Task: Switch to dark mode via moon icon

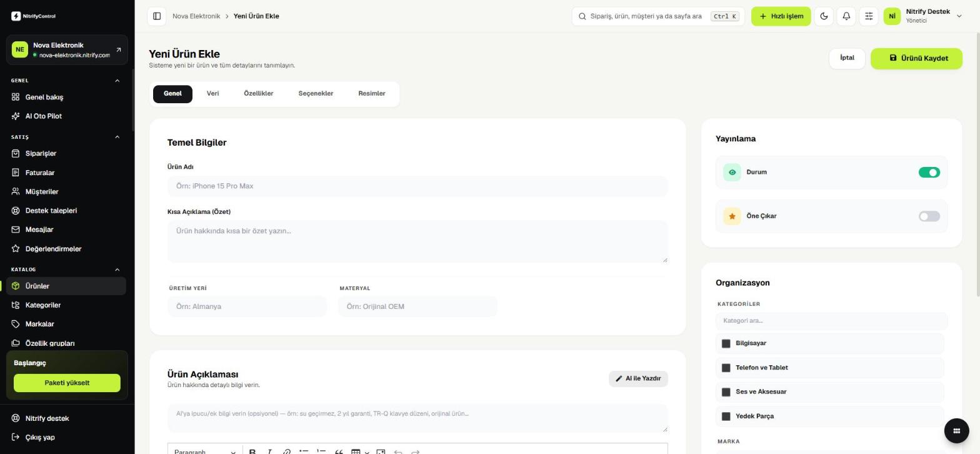Action: click(x=824, y=16)
